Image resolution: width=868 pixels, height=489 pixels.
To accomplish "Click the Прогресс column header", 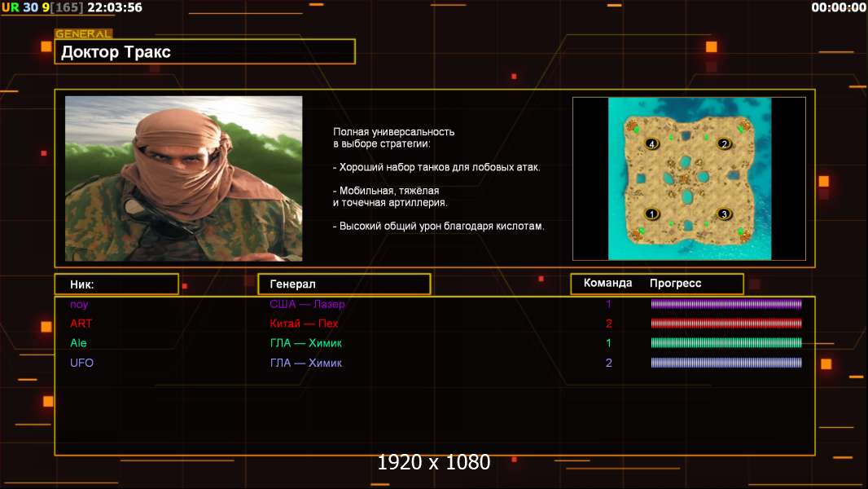I will click(675, 284).
